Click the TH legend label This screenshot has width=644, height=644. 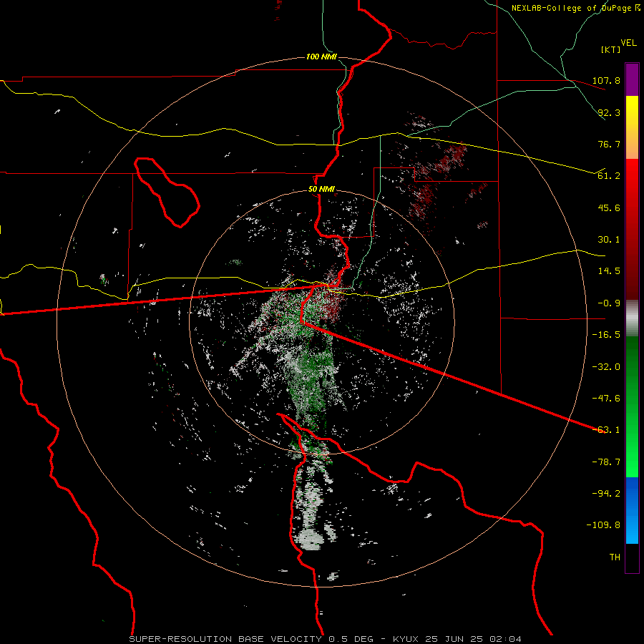coord(615,557)
